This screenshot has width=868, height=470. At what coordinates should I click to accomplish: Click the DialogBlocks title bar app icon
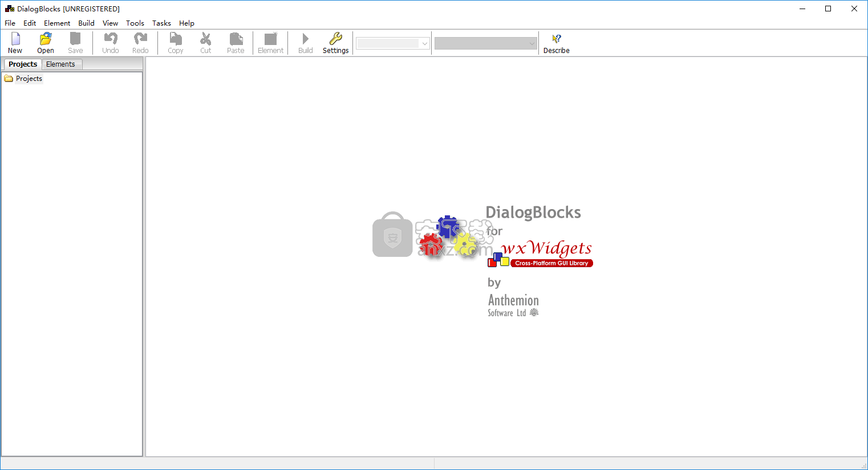coord(10,9)
